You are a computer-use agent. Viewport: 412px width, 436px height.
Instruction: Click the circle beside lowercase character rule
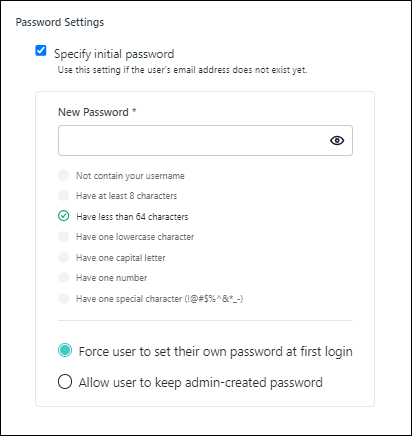pos(63,237)
